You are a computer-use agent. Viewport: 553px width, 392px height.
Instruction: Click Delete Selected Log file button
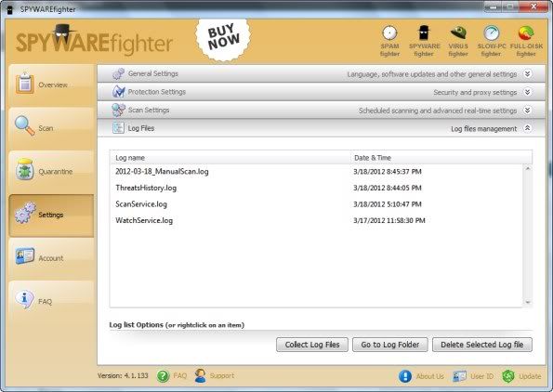click(482, 345)
